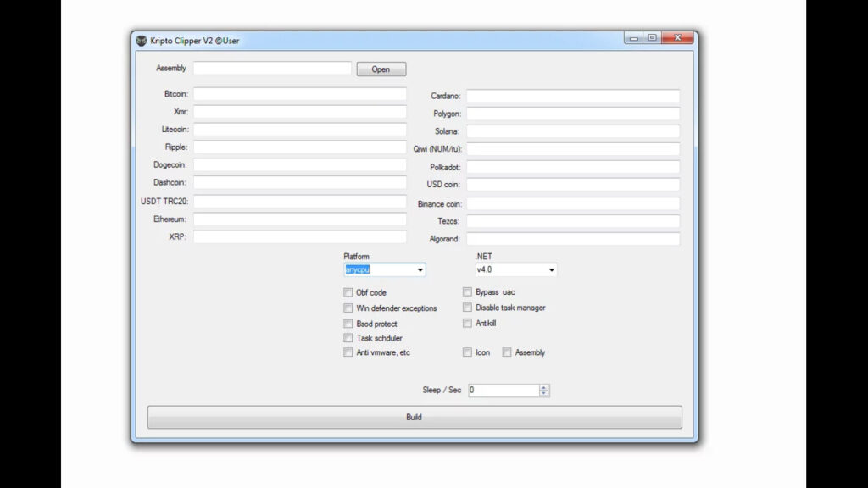The image size is (868, 488).
Task: Increase Sleep / Sec with up arrow
Action: [x=544, y=387]
